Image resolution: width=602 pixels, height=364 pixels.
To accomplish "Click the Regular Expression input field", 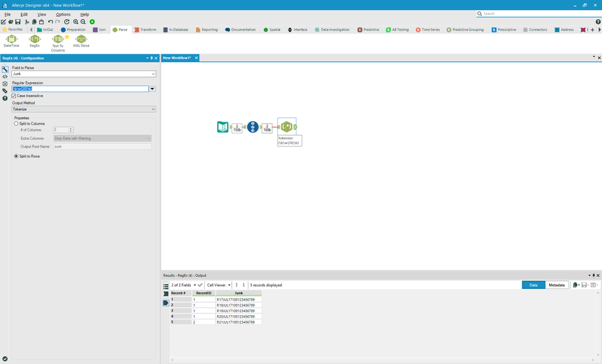I will point(80,89).
